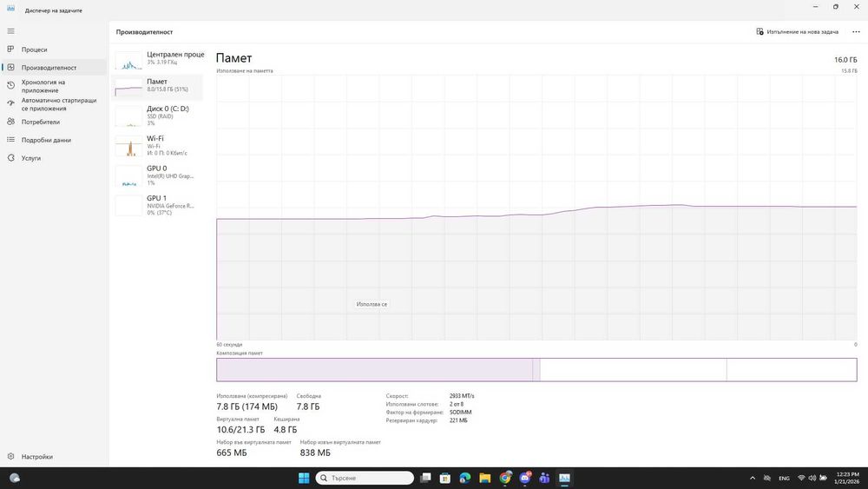Open Настройки at the sidebar bottom
This screenshot has height=489, width=868.
[54, 456]
